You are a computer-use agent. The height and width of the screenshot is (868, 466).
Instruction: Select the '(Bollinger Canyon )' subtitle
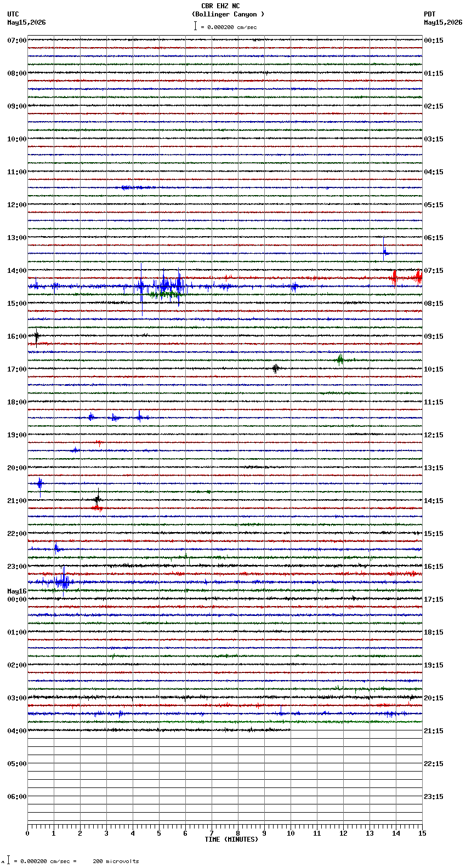tap(228, 14)
